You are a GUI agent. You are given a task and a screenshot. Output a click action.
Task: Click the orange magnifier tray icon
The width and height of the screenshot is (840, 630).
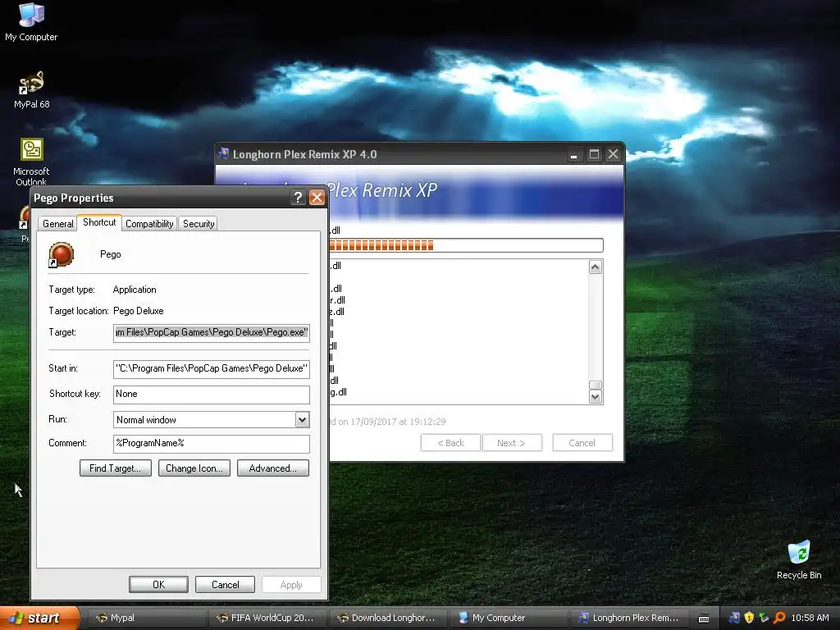(779, 618)
